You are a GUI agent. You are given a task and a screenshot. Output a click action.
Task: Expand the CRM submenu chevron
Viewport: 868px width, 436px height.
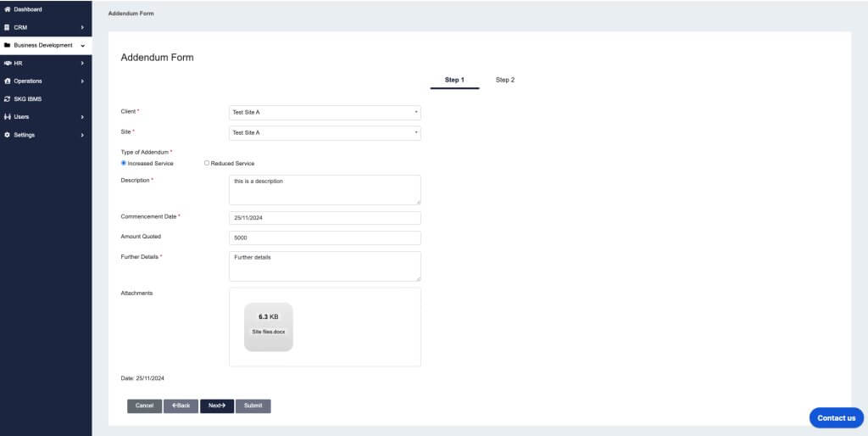[x=82, y=27]
